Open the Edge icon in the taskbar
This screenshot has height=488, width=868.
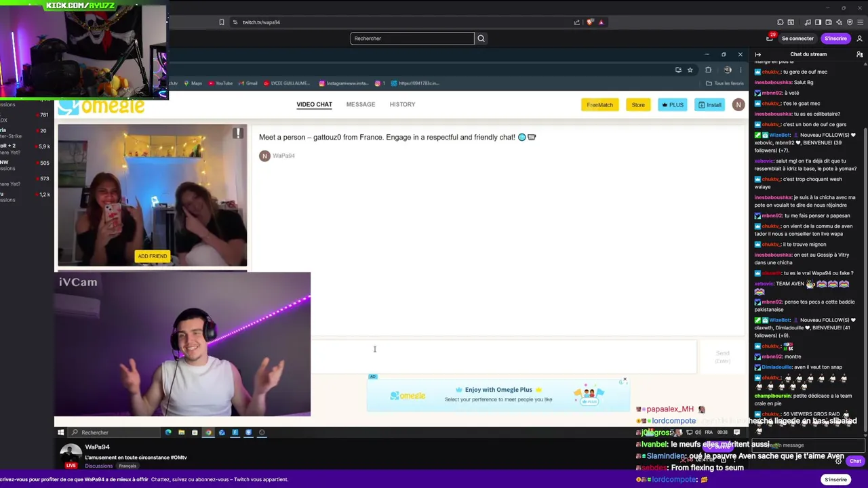point(168,432)
